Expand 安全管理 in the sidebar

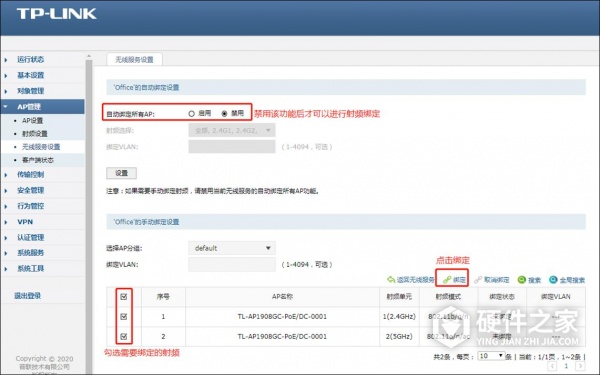click(x=30, y=190)
